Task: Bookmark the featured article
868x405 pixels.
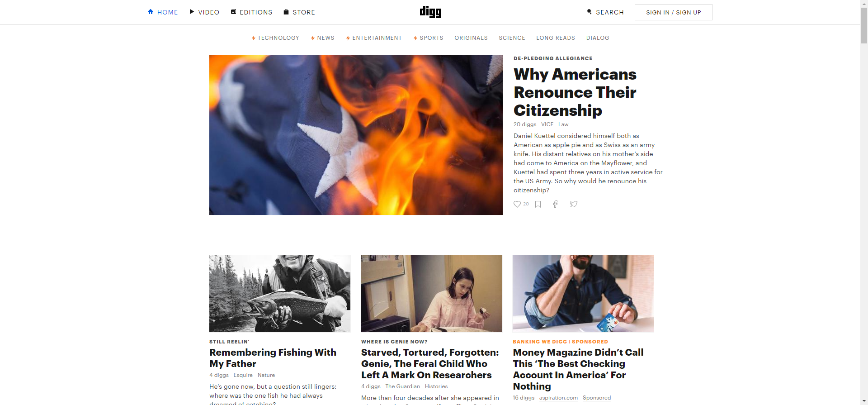Action: click(x=538, y=204)
